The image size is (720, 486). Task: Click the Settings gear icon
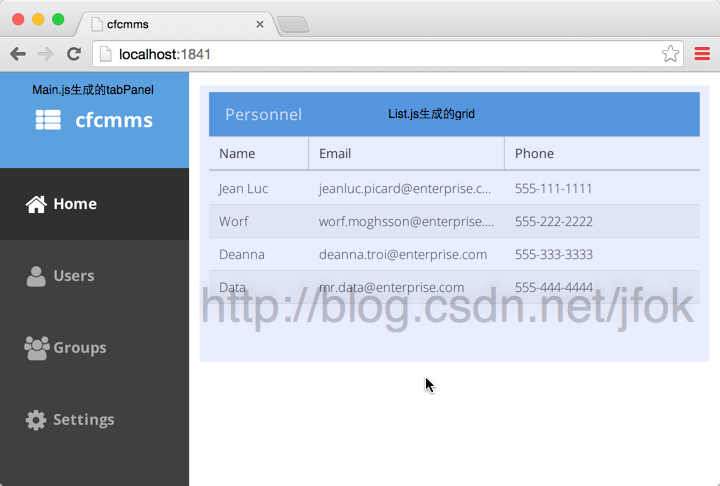36,420
